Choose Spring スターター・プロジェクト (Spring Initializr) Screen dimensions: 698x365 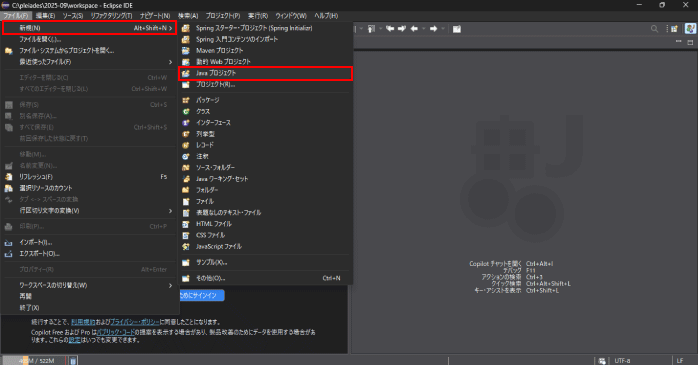[265, 28]
